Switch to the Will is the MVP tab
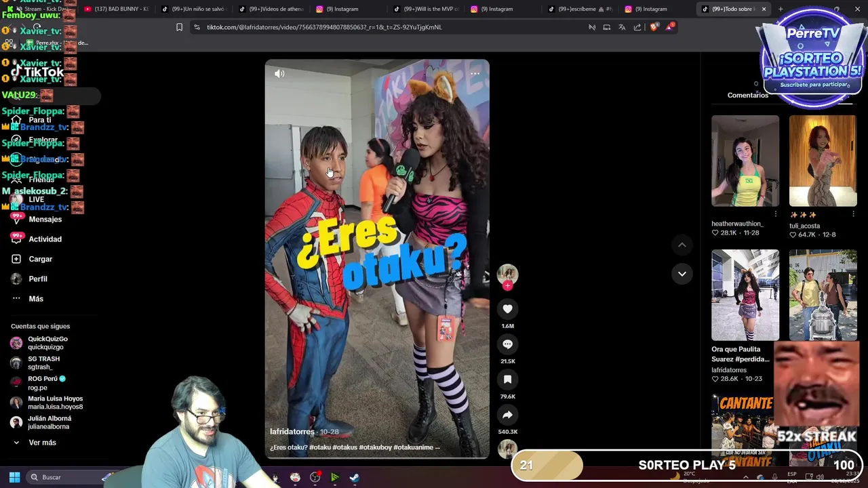Viewport: 868px width, 488px height. click(425, 9)
